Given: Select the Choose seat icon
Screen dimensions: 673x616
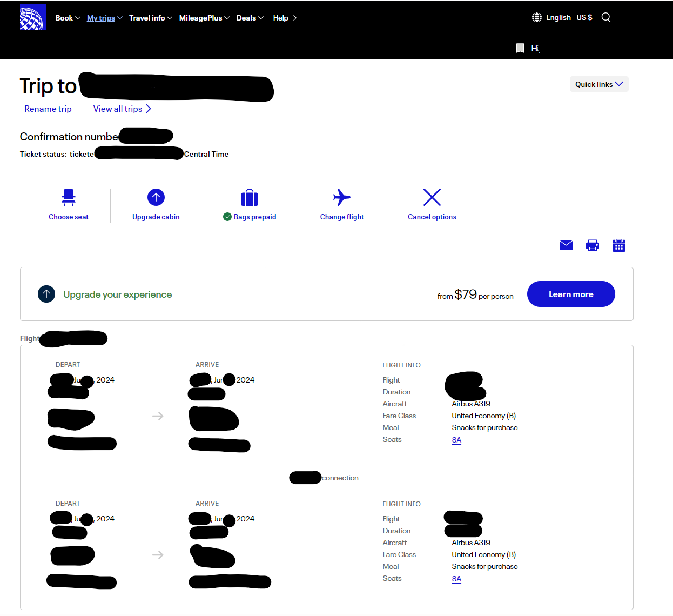Looking at the screenshot, I should click(x=69, y=197).
